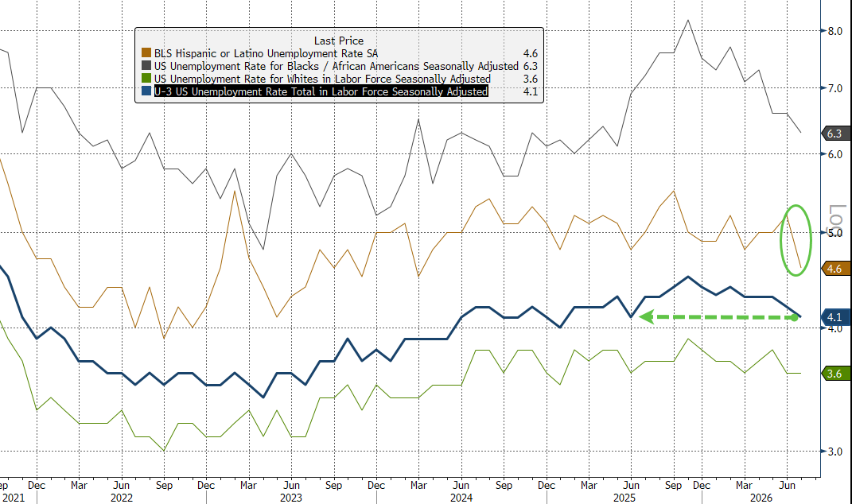The image size is (852, 504).
Task: Select the Blacks / African Americans legend text
Action: click(x=337, y=66)
